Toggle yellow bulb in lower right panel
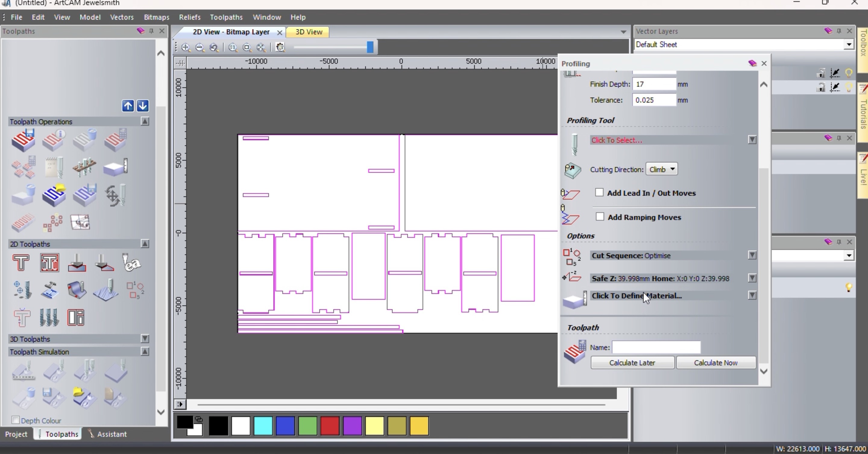868x454 pixels. 849,287
